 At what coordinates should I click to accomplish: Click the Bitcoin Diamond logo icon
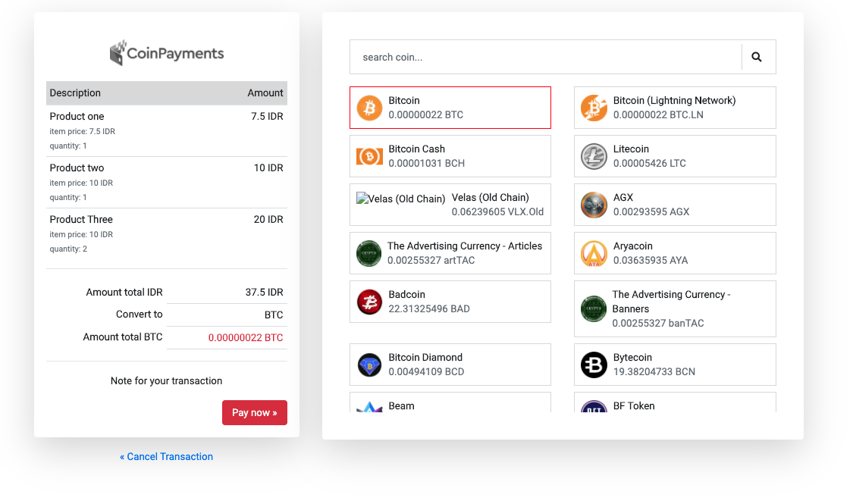coord(370,365)
